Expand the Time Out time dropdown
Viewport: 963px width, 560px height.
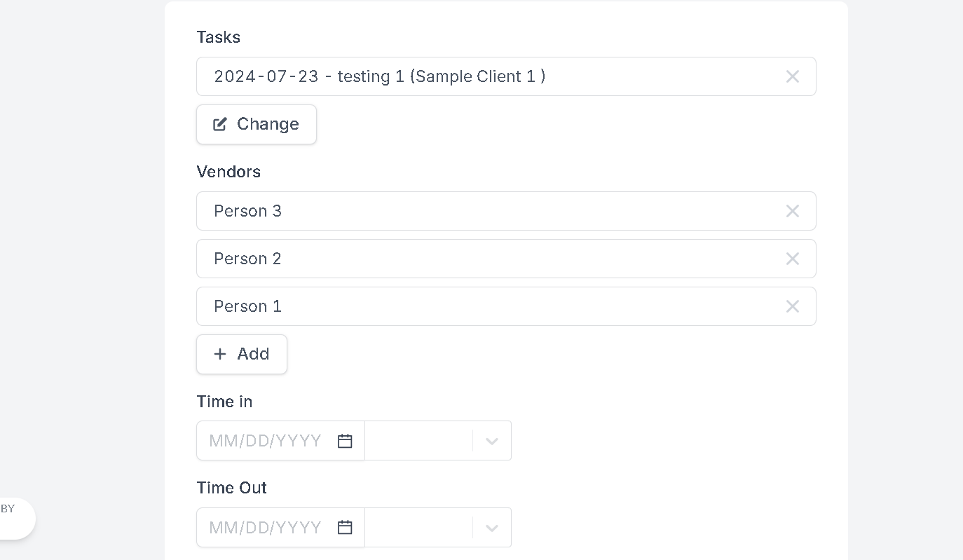coord(492,527)
